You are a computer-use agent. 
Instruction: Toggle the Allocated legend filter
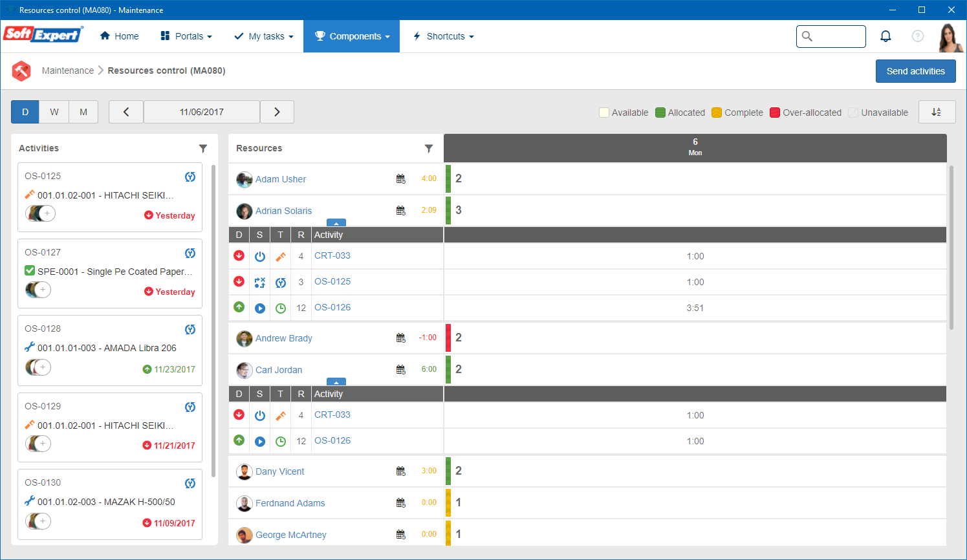[680, 113]
